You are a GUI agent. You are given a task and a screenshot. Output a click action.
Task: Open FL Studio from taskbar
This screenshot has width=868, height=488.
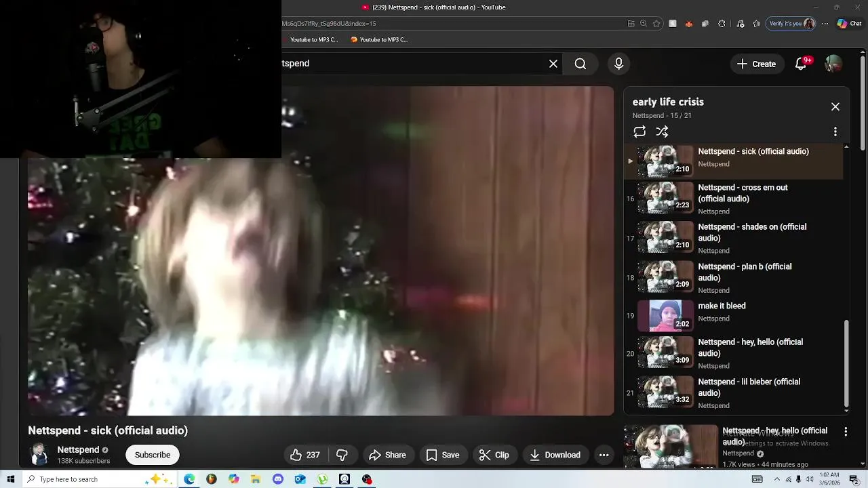click(x=212, y=479)
